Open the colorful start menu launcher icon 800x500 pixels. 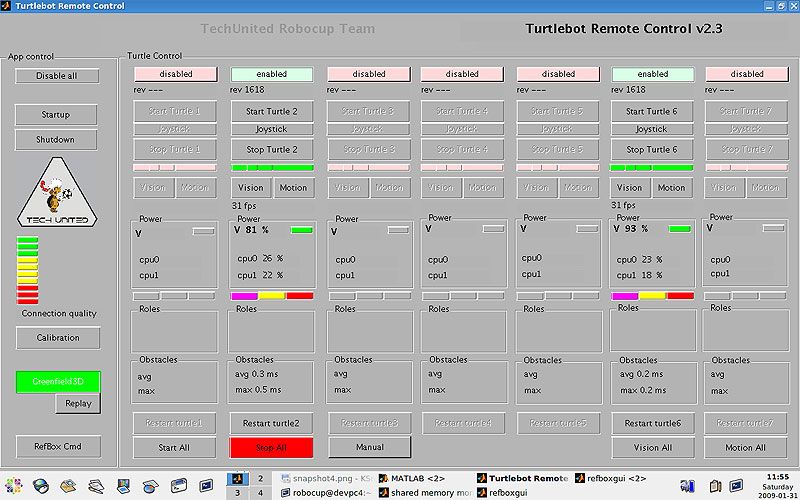point(13,486)
